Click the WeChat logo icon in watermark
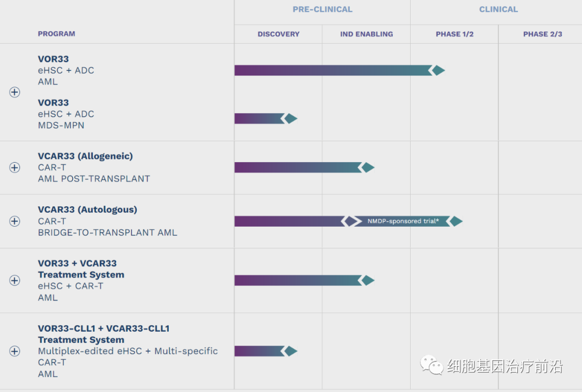This screenshot has height=392, width=582. pyautogui.click(x=432, y=365)
